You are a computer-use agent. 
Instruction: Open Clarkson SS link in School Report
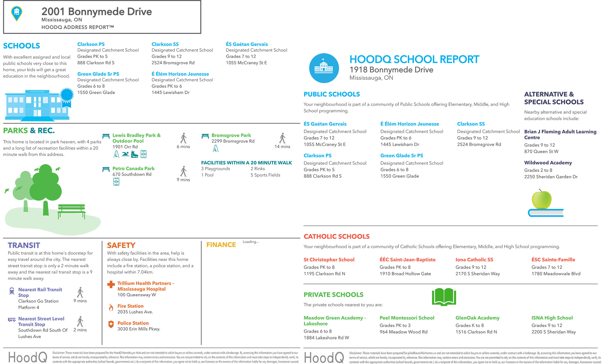471,124
